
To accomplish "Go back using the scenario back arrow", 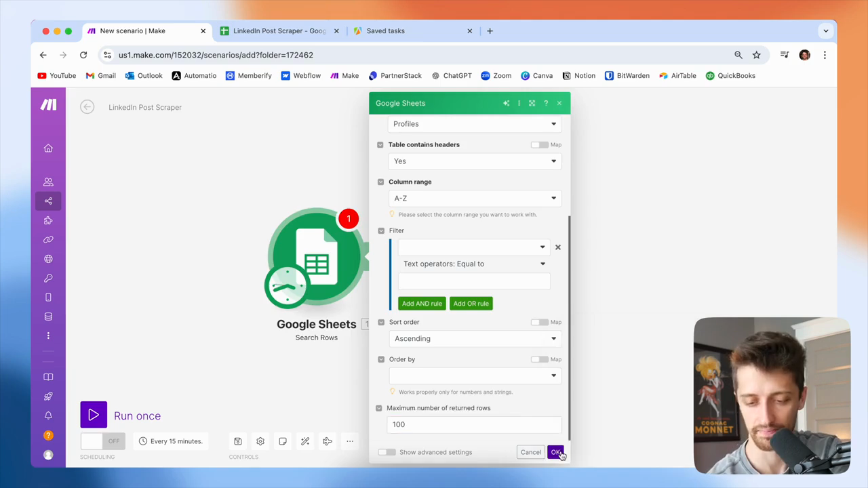I will tap(87, 107).
